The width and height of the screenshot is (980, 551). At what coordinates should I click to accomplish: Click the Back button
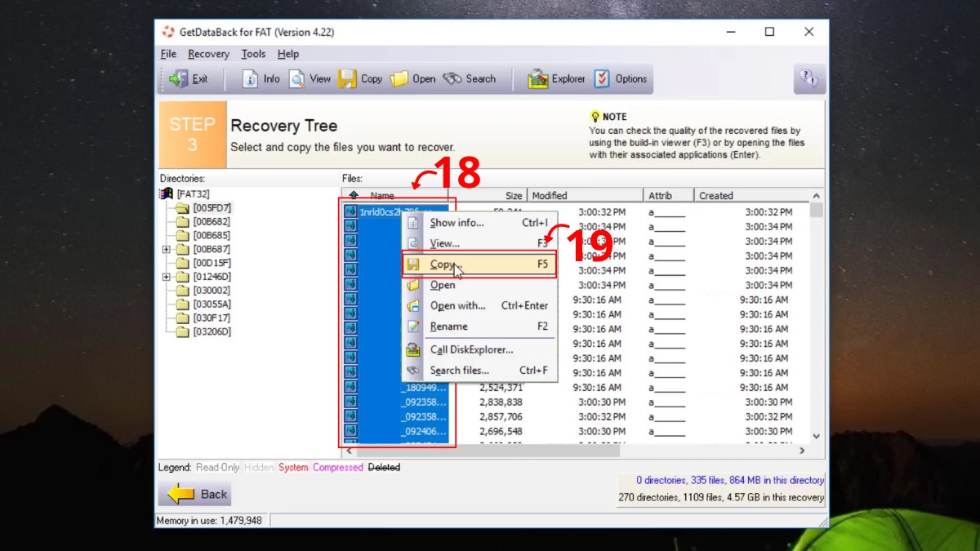click(x=194, y=494)
